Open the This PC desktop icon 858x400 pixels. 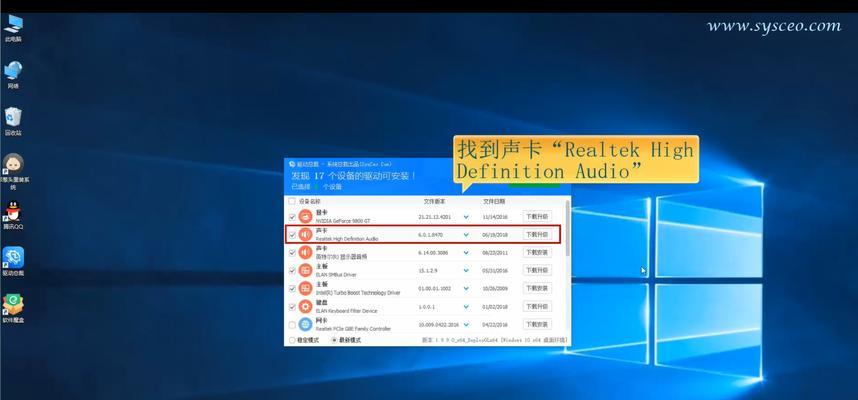tap(13, 27)
